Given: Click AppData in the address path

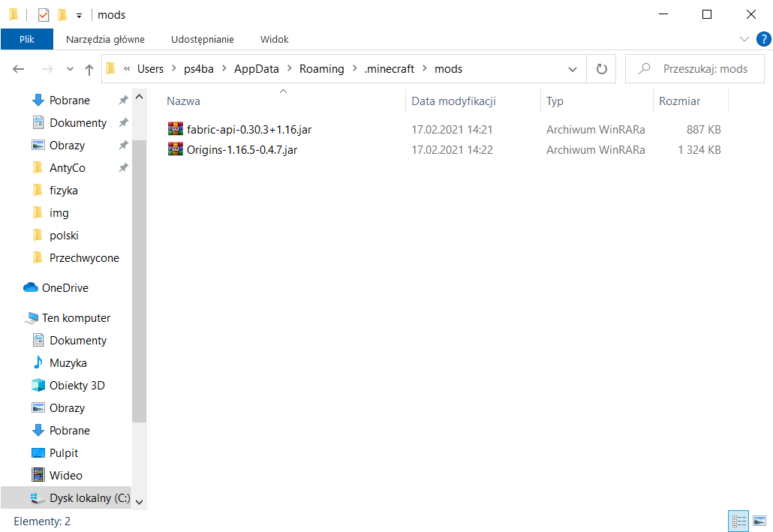Looking at the screenshot, I should coord(257,68).
